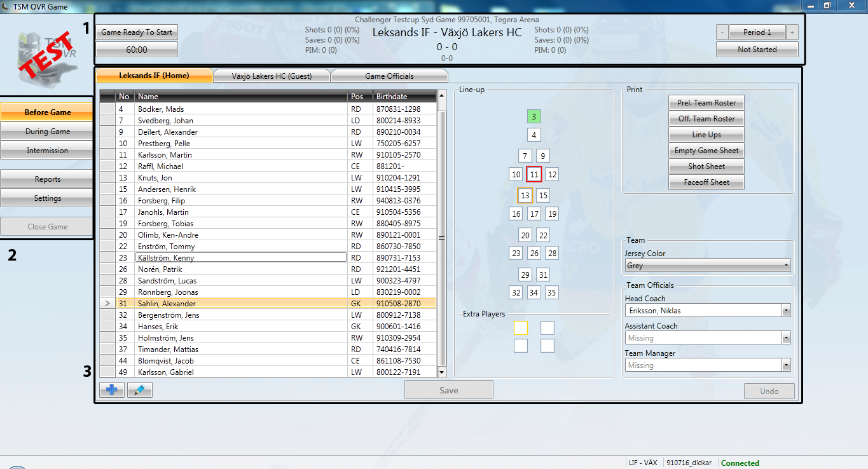The image size is (868, 469).
Task: Print the Line Ups sheet
Action: 706,135
